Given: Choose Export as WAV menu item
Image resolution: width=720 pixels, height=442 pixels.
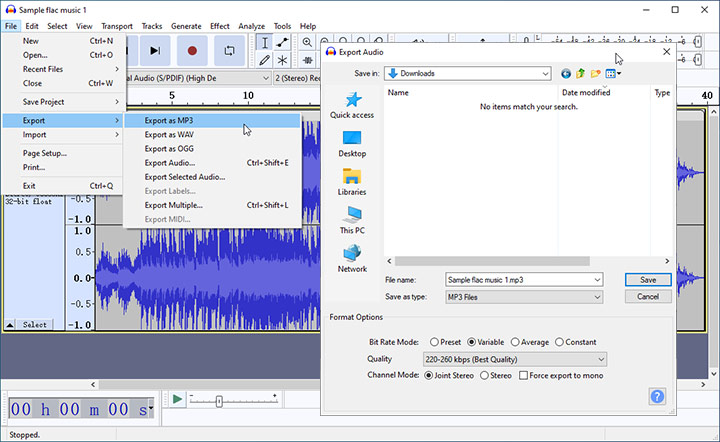Looking at the screenshot, I should pyautogui.click(x=168, y=135).
